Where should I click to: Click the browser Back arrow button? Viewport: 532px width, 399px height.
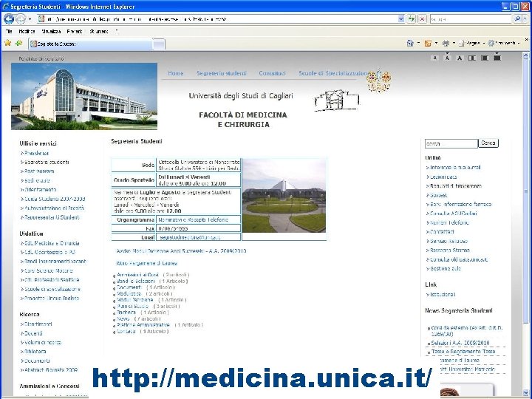9,19
